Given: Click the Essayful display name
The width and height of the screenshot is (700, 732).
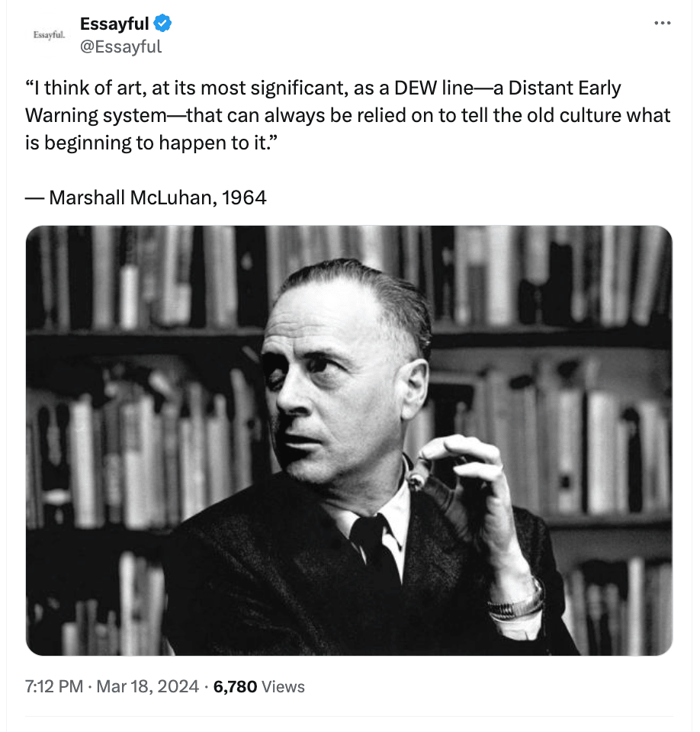Looking at the screenshot, I should coord(114,24).
